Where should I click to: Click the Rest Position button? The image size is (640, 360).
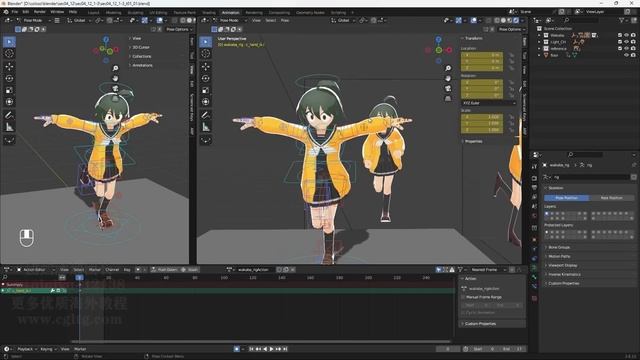611,198
